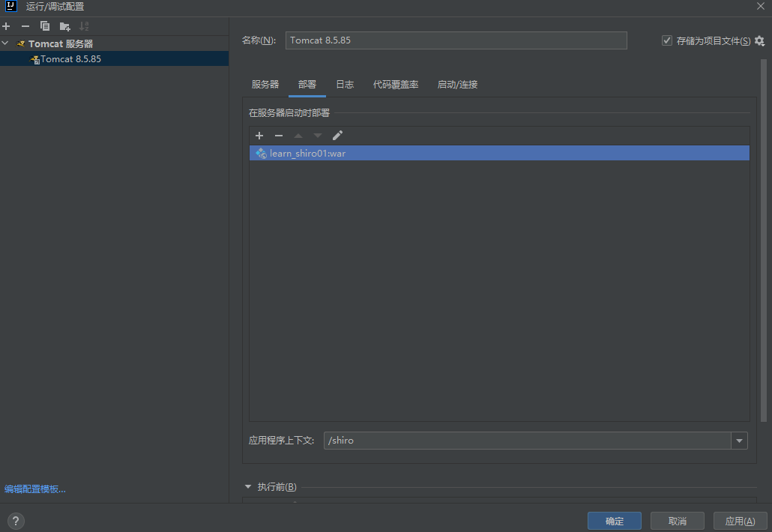Switch to the 部署 tab
The image size is (772, 532).
pyautogui.click(x=307, y=85)
